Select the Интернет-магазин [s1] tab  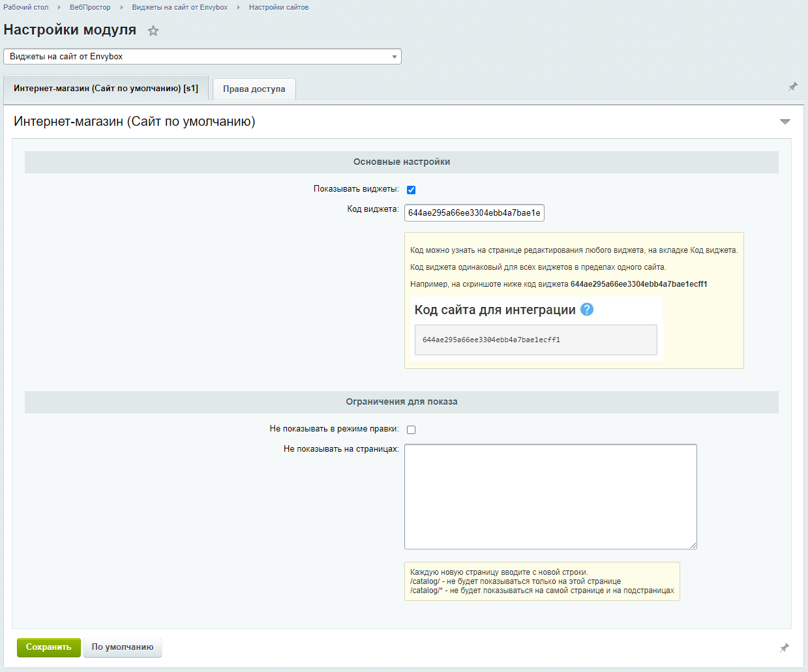106,89
